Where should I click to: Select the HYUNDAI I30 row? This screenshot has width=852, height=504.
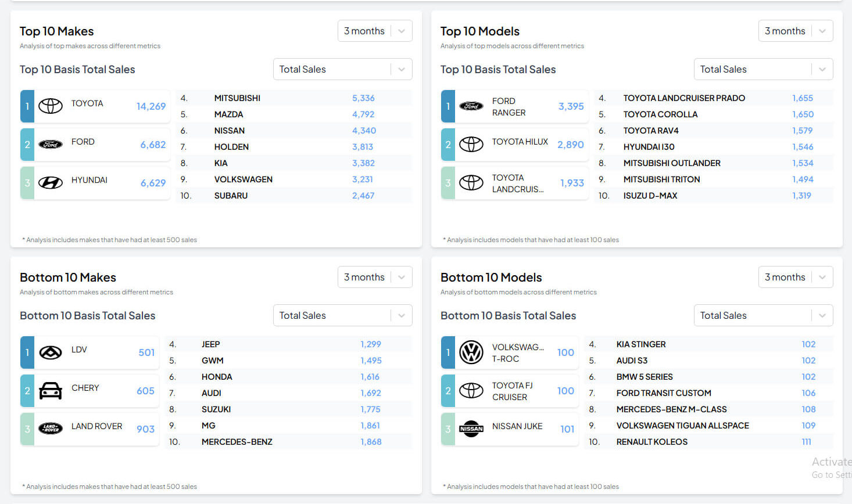[x=714, y=147]
